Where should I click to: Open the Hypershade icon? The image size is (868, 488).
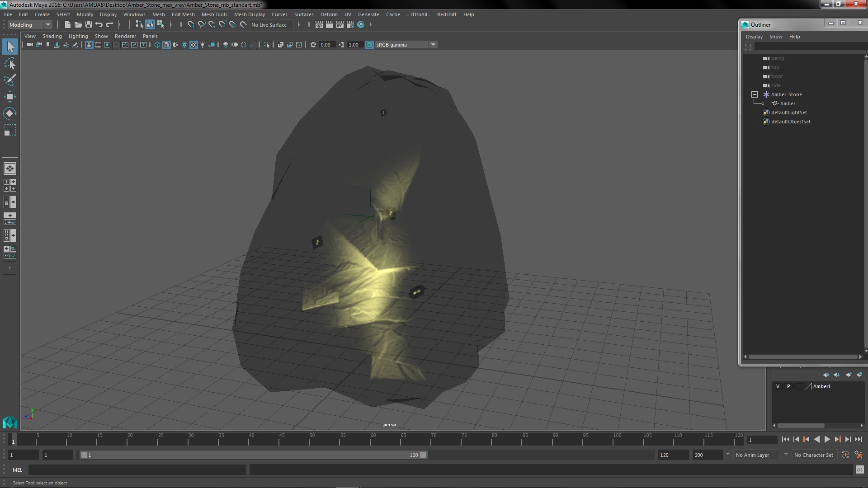click(x=361, y=24)
